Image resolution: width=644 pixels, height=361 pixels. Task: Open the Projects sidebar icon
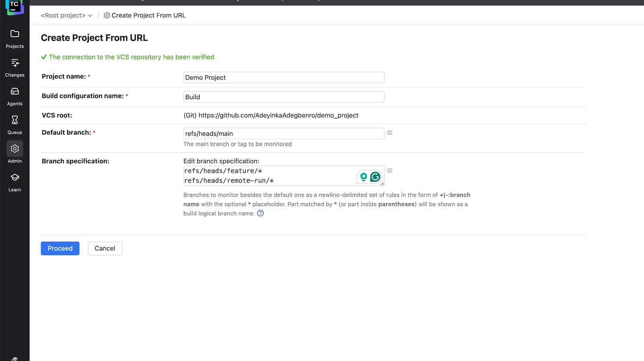[x=15, y=34]
